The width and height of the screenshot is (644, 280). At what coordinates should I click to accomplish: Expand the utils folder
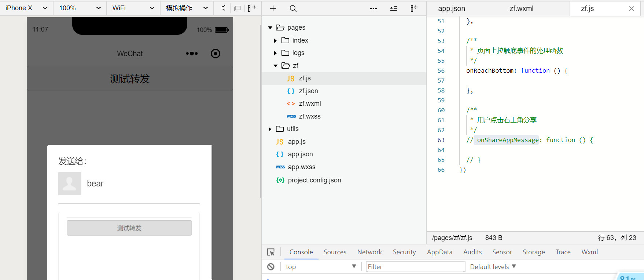pos(270,129)
